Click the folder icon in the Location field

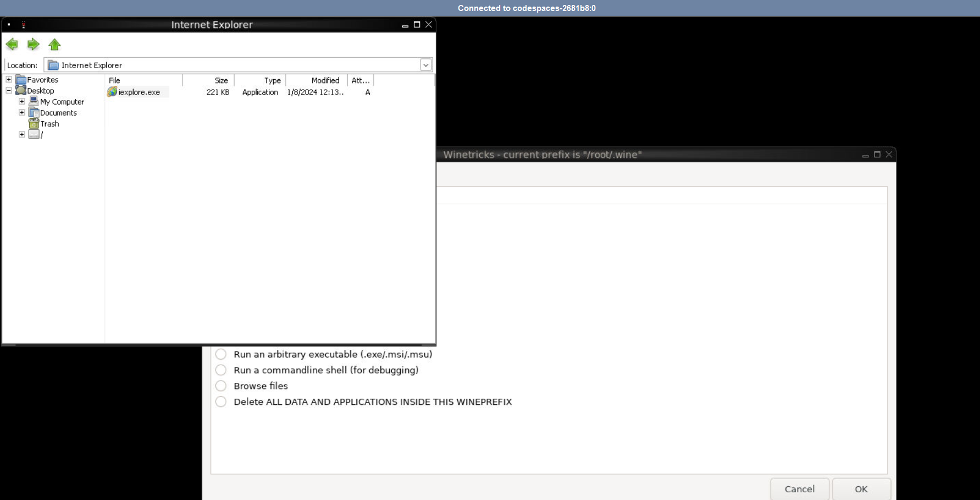[53, 65]
